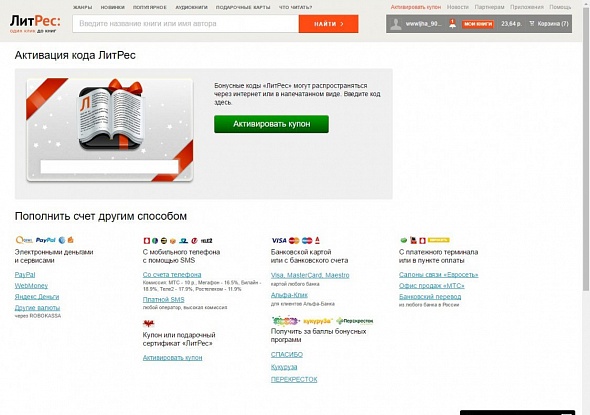The height and width of the screenshot is (415, 590).
Task: Open the Популярное section
Action: tap(150, 7)
